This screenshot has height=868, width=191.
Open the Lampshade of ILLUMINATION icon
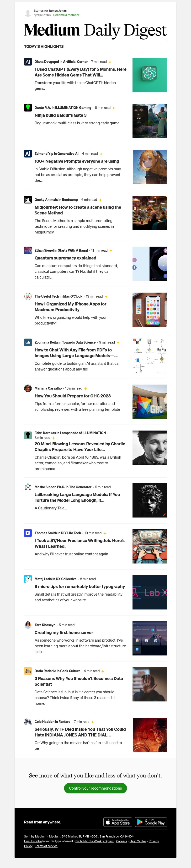pyautogui.click(x=28, y=435)
